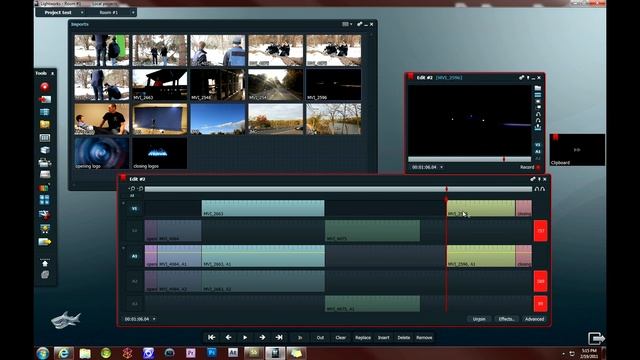Click the export tray icon in viewer sidebar
Viewport: 640px width, 360px height.
coord(538,127)
